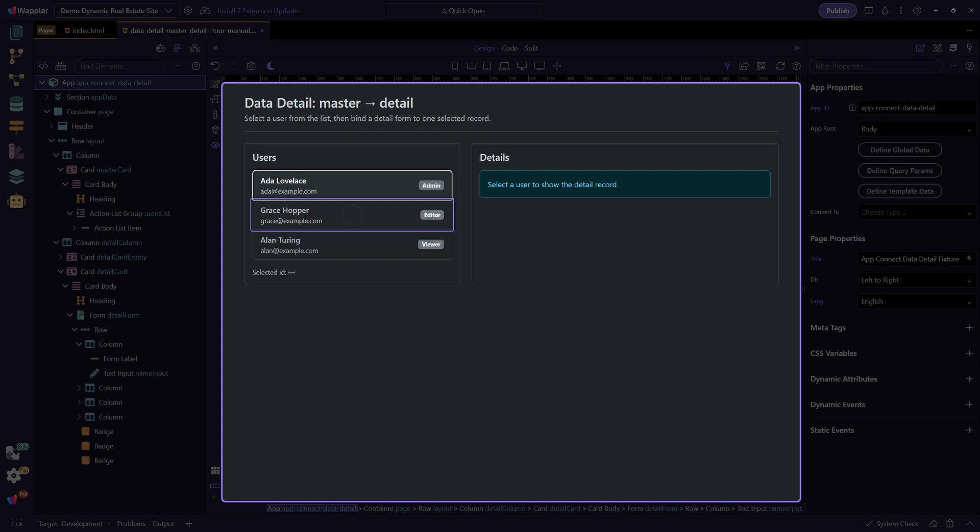The width and height of the screenshot is (980, 532).
Task: Take a snapshot with the camera icon
Action: (251, 66)
